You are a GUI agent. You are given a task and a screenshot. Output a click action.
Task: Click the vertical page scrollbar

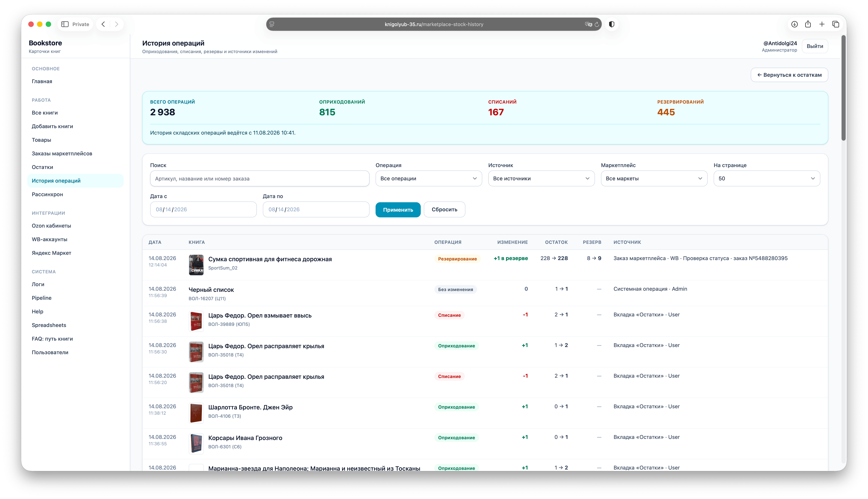843,87
